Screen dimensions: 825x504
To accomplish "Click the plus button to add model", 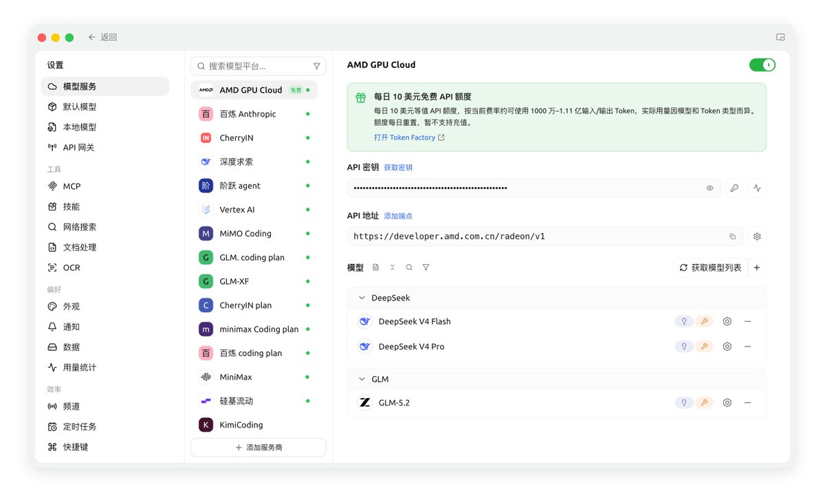I will pos(757,267).
